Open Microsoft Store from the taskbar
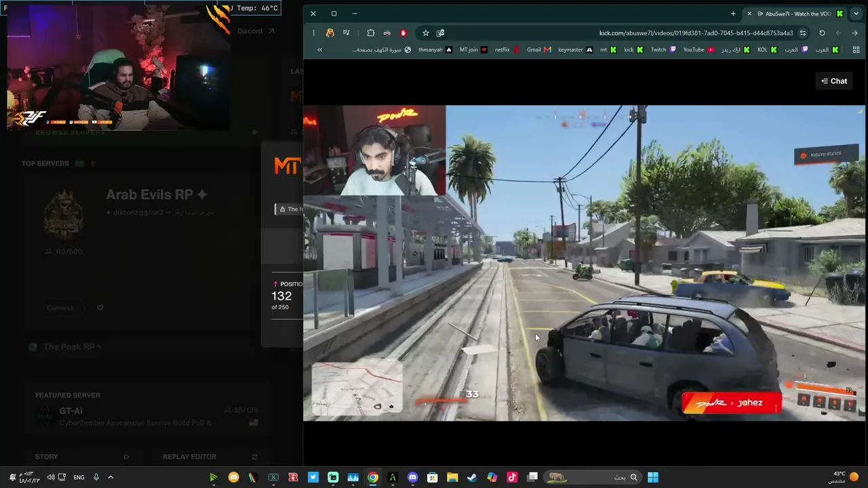Screen dimensions: 868x488 point(432,477)
